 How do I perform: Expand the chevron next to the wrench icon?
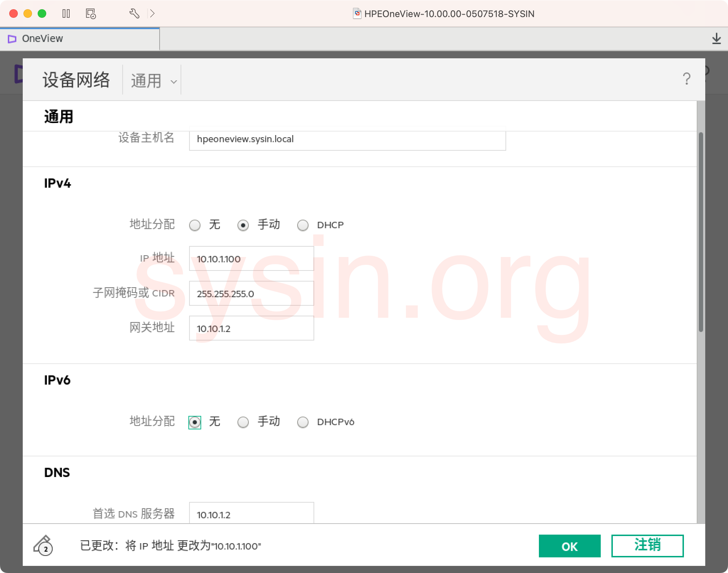click(x=153, y=14)
